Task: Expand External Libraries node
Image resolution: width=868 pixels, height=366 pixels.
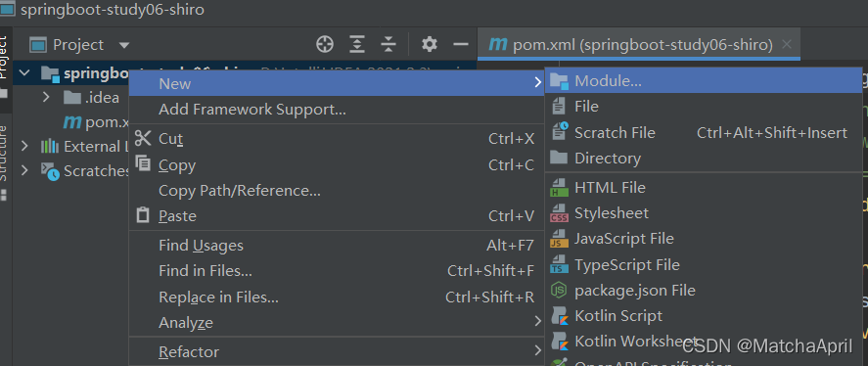Action: [24, 146]
